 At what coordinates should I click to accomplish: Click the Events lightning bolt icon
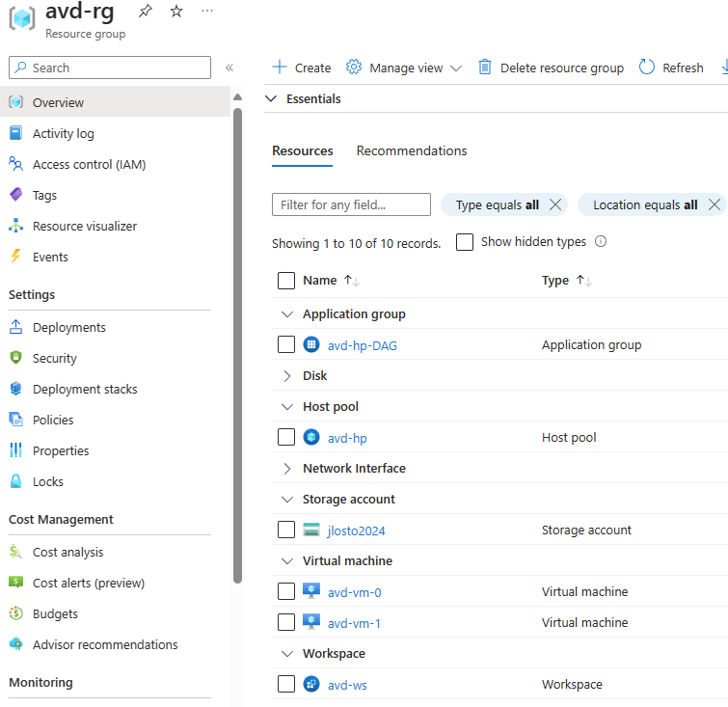coord(15,257)
